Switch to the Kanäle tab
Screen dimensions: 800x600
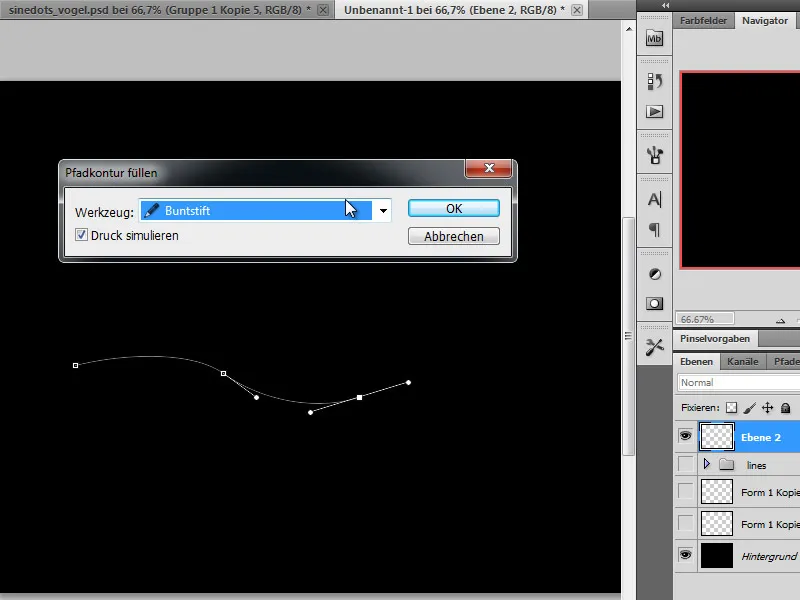pos(742,361)
